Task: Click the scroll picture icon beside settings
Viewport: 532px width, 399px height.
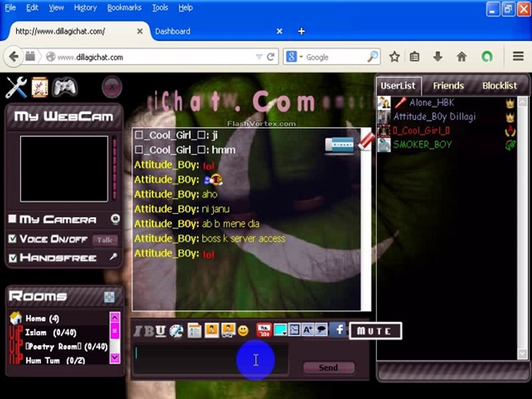Action: [39, 87]
